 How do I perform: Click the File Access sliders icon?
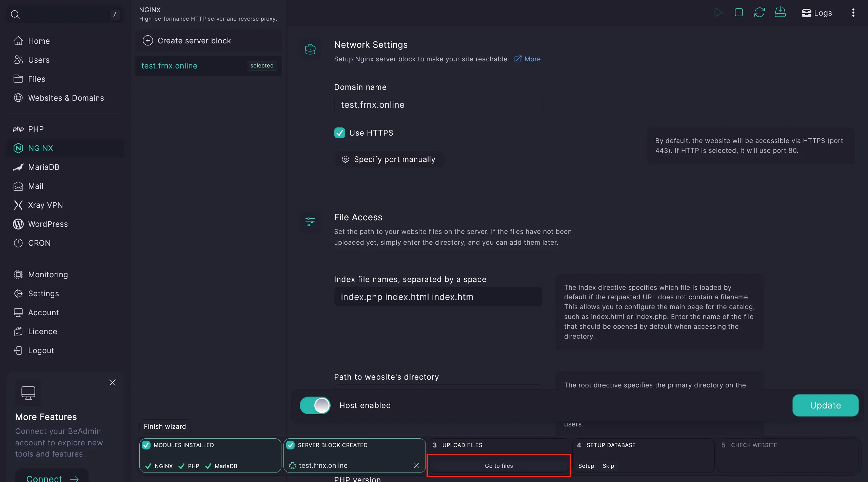tap(310, 222)
